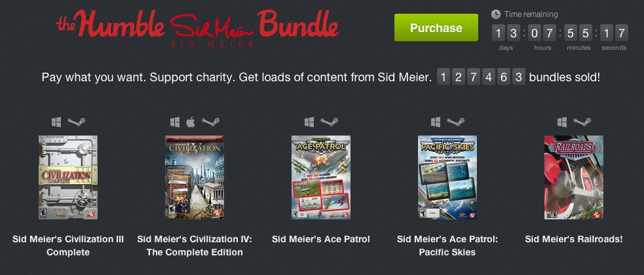Click the Humble Sid Meier Bundle logo

pyautogui.click(x=198, y=28)
